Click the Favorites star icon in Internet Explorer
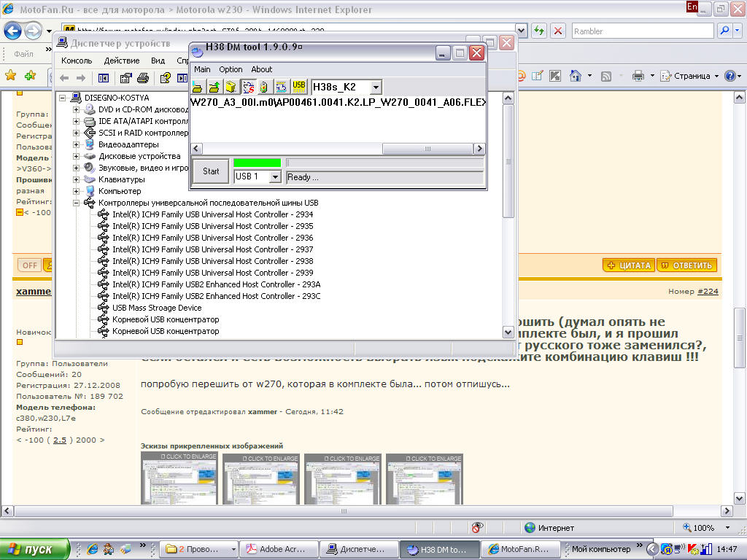Image resolution: width=747 pixels, height=560 pixels. click(10, 75)
